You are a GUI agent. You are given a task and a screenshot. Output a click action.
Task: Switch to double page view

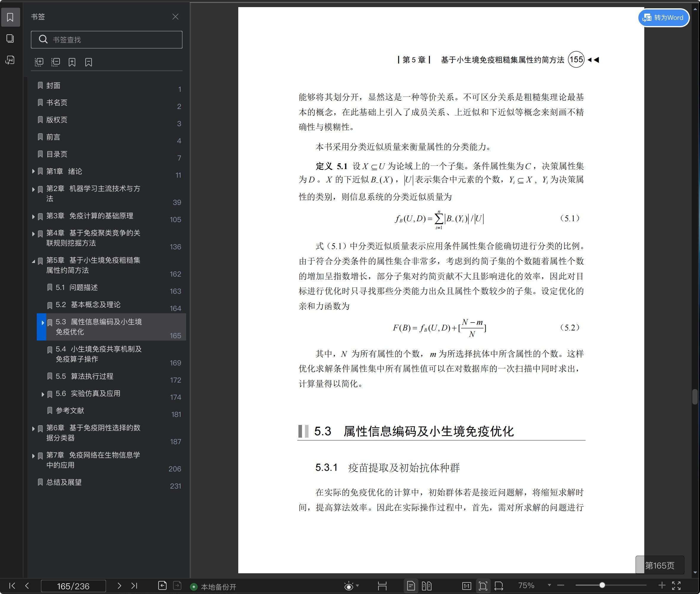(427, 586)
